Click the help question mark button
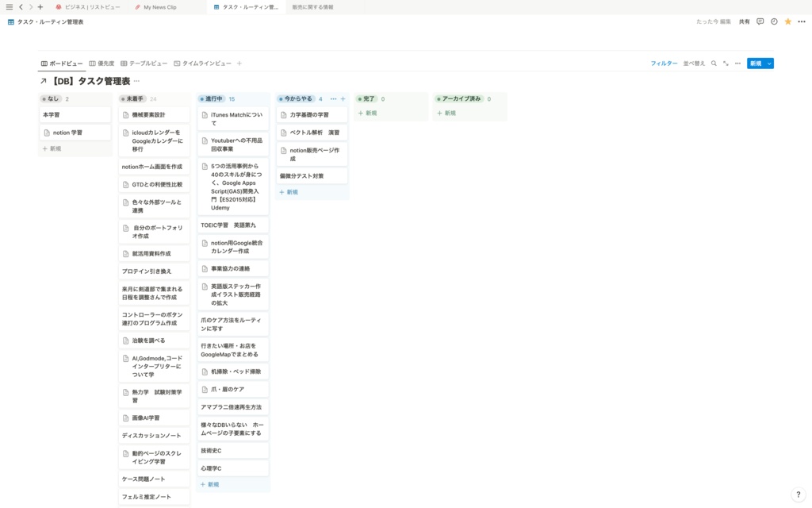This screenshot has width=812, height=508. tap(798, 495)
